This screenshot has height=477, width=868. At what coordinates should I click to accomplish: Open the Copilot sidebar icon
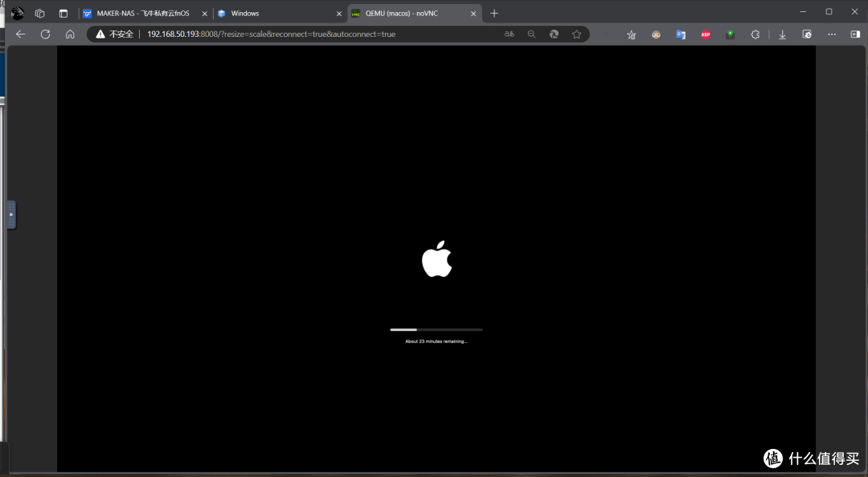point(854,34)
